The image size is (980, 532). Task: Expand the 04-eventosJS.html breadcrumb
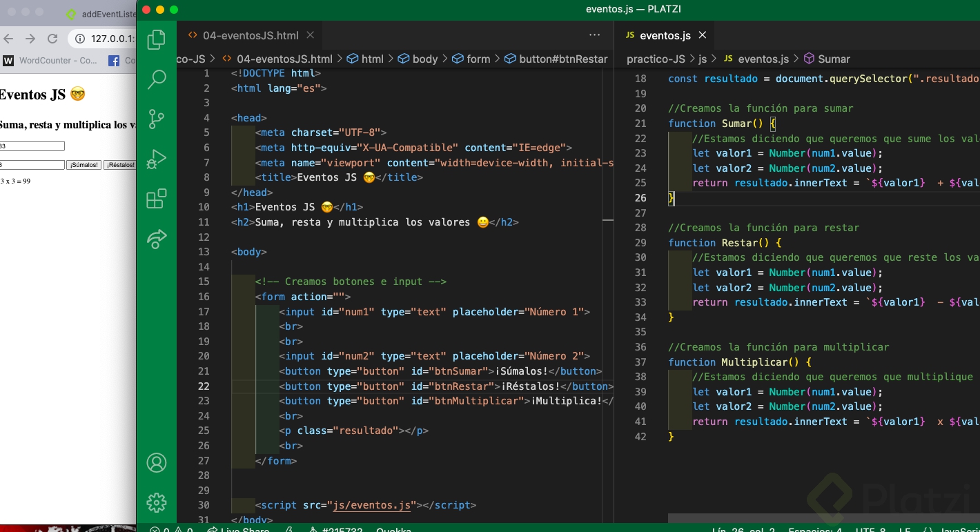point(277,59)
